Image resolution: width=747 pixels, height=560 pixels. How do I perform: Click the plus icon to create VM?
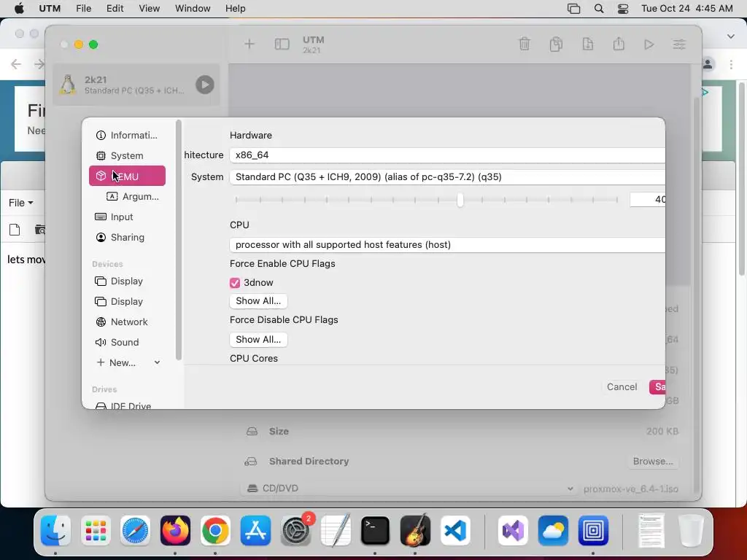249,44
